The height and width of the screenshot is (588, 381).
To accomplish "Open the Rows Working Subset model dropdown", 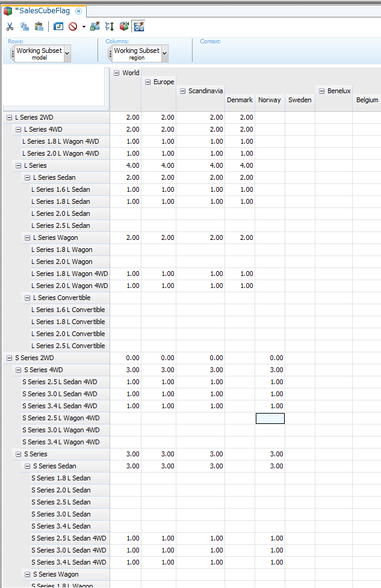I will 67,54.
